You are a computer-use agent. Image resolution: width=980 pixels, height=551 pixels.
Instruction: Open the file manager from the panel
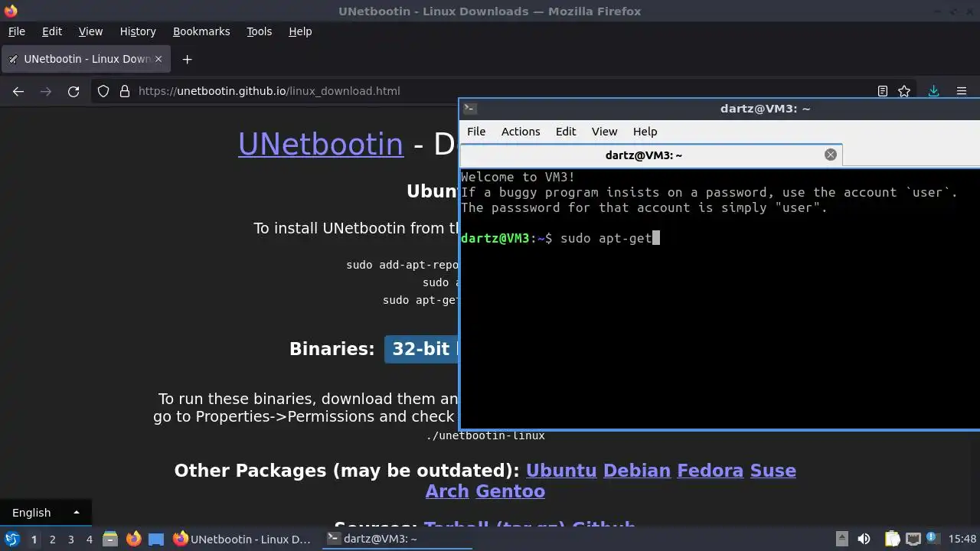pos(109,539)
